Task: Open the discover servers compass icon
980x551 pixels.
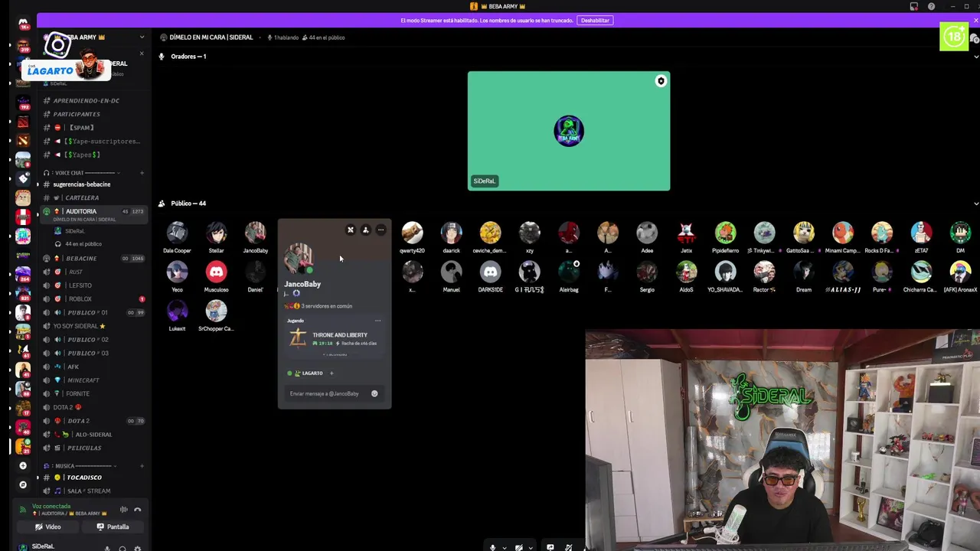Action: point(23,484)
